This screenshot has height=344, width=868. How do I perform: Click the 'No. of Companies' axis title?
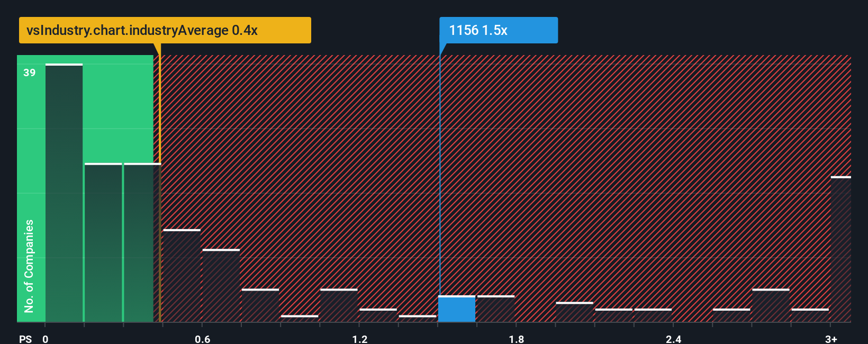click(29, 266)
